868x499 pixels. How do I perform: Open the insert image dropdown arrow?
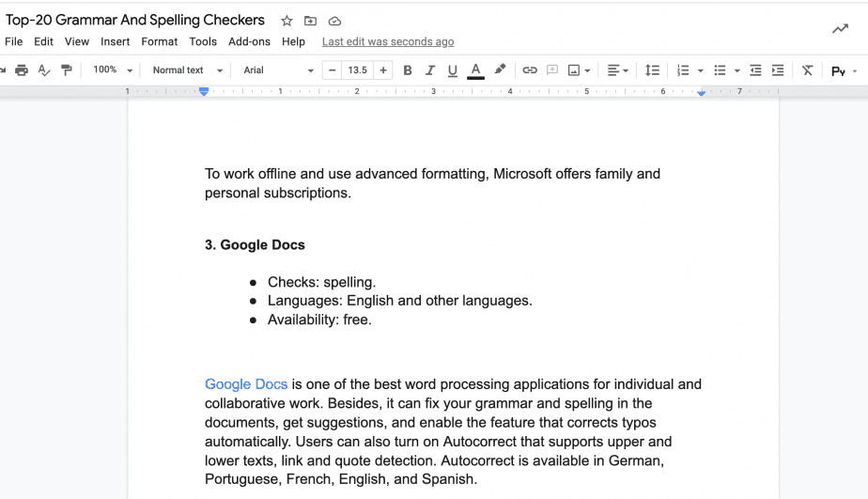587,70
